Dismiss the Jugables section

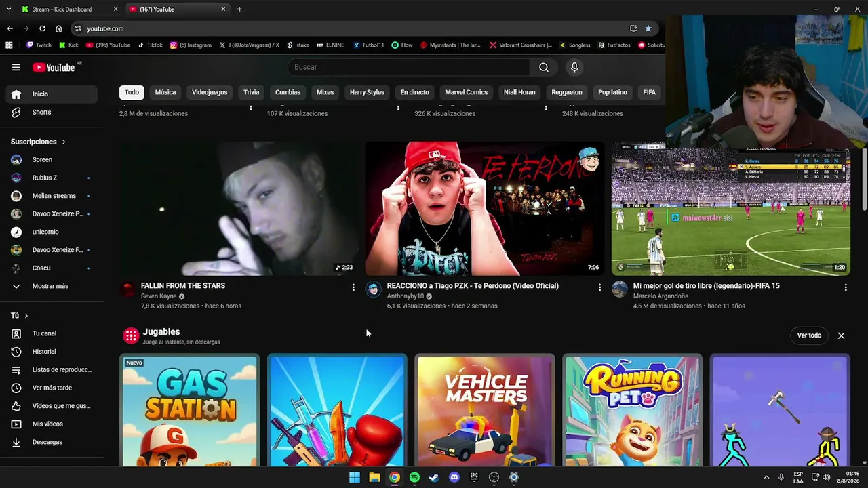point(841,335)
